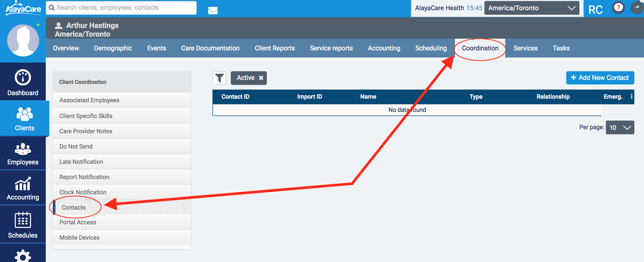Open table column options menu
This screenshot has width=644, height=262.
(x=632, y=97)
